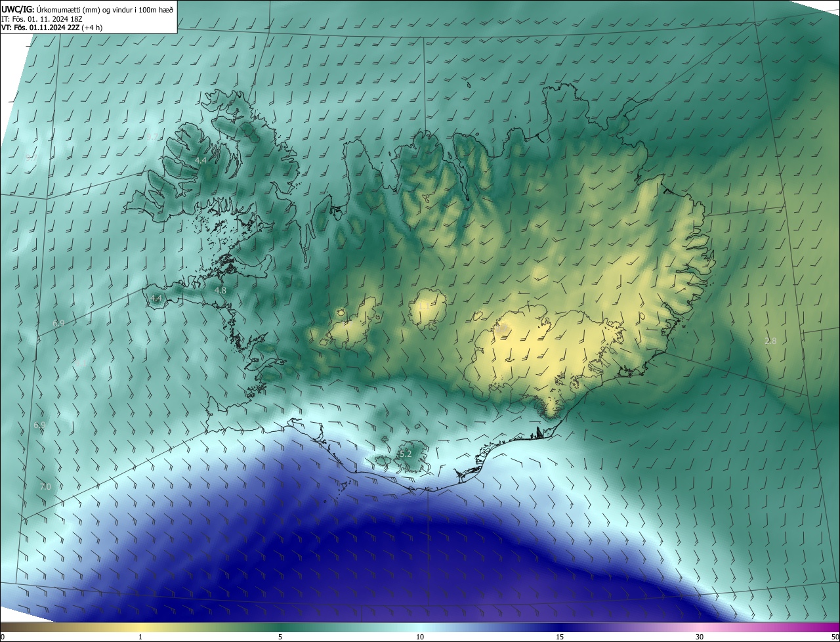The height and width of the screenshot is (642, 840).
Task: Click the '15' tick on the color scale
Action: pyautogui.click(x=560, y=637)
